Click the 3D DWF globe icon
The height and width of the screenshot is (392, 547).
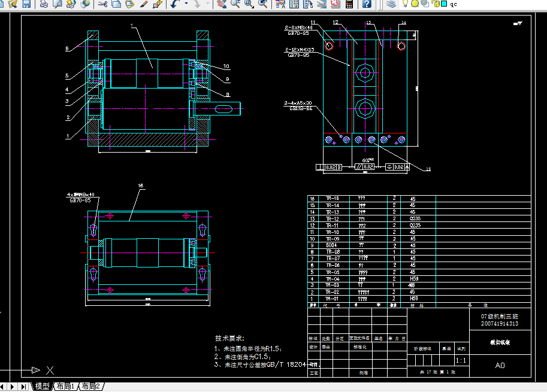point(85,4)
